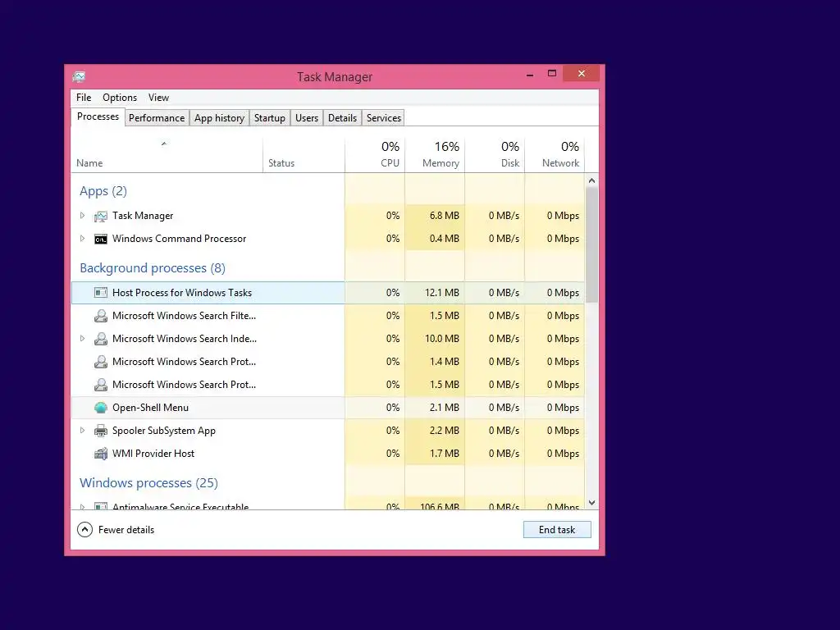Sort by the Network column header
The width and height of the screenshot is (840, 630).
pos(555,155)
